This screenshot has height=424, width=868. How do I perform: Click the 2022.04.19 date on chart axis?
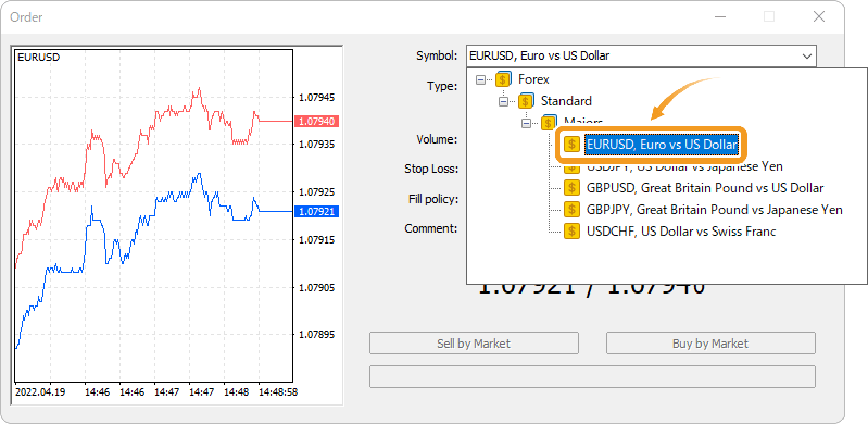click(40, 392)
